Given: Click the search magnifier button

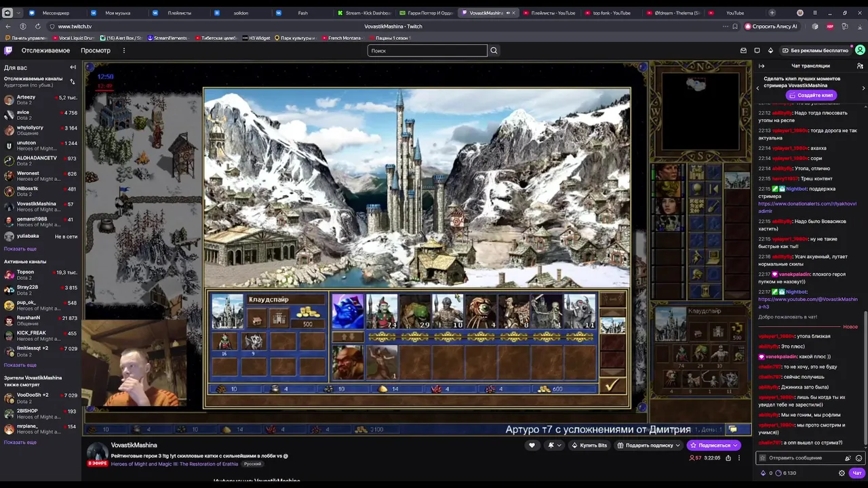Looking at the screenshot, I should point(494,50).
